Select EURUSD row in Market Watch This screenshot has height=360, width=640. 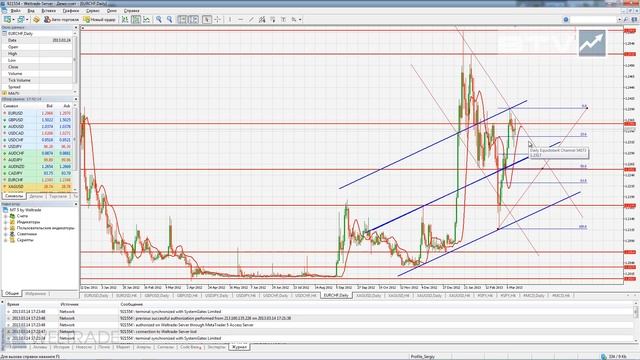(37, 113)
